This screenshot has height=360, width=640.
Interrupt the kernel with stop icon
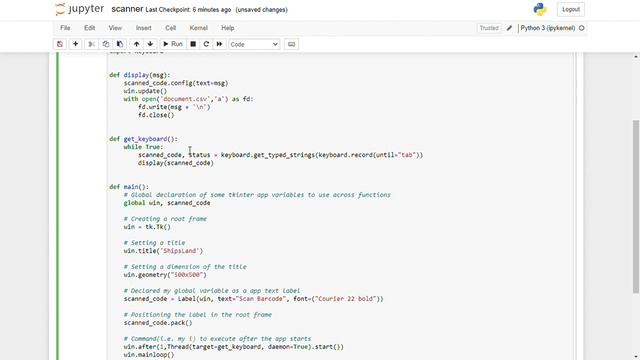click(193, 44)
